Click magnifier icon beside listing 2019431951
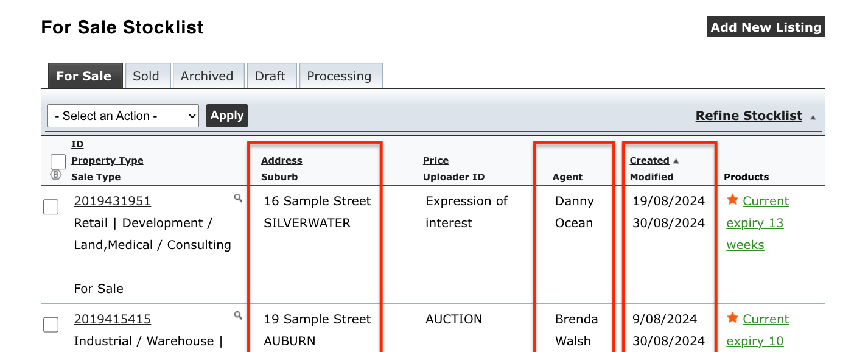 point(239,198)
